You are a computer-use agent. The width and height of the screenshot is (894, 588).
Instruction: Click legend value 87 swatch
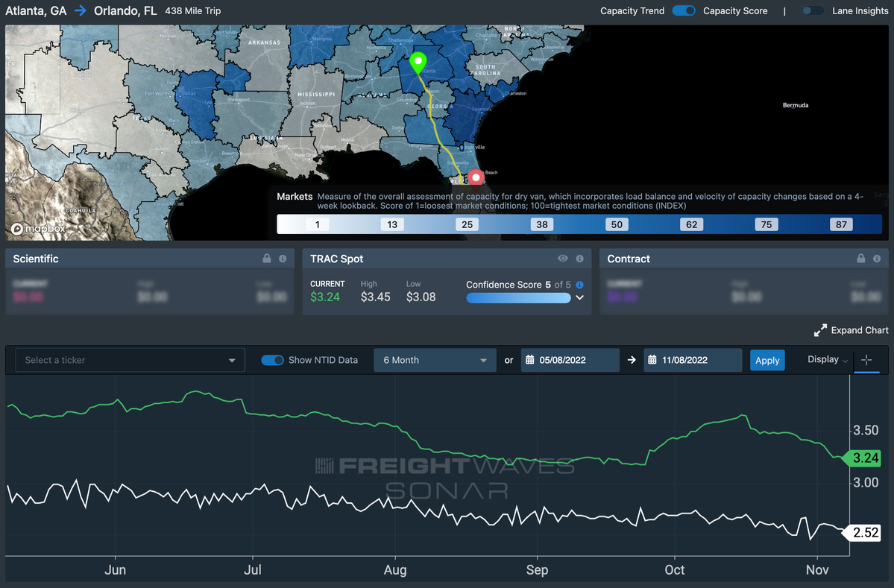coord(842,224)
